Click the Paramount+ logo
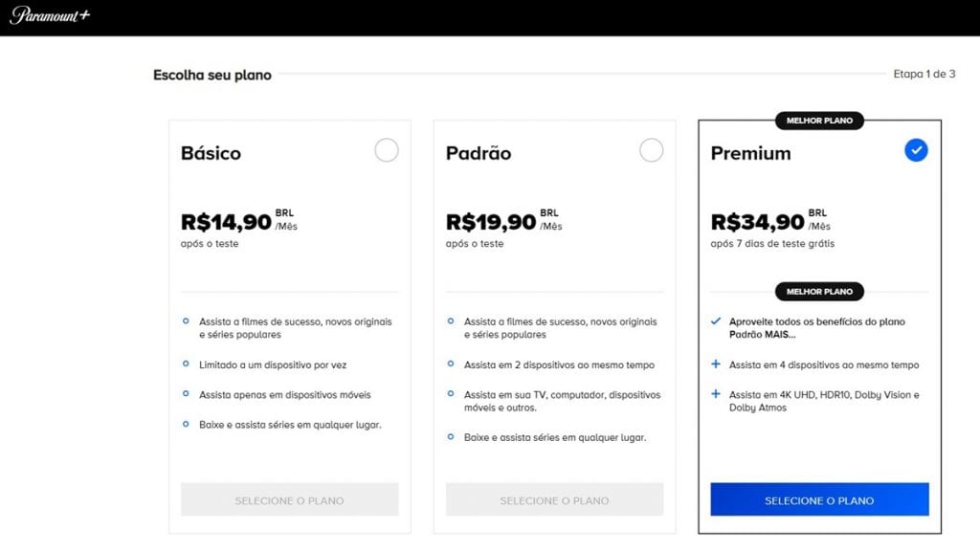 [50, 15]
